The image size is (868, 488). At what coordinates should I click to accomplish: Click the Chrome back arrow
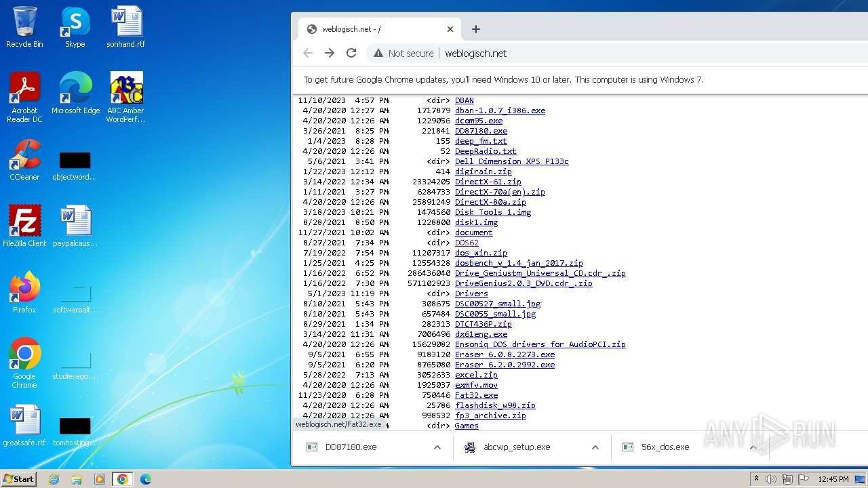pyautogui.click(x=308, y=53)
